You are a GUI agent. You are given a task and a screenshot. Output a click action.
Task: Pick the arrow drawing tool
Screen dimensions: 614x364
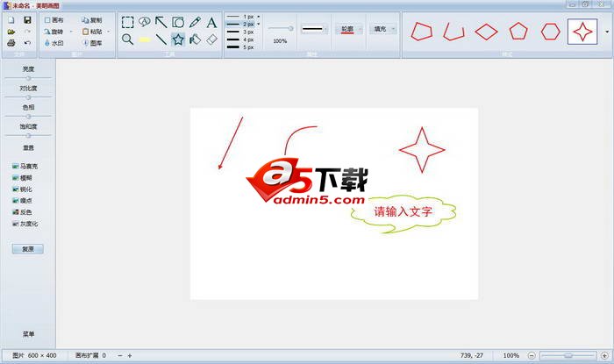coord(161,22)
